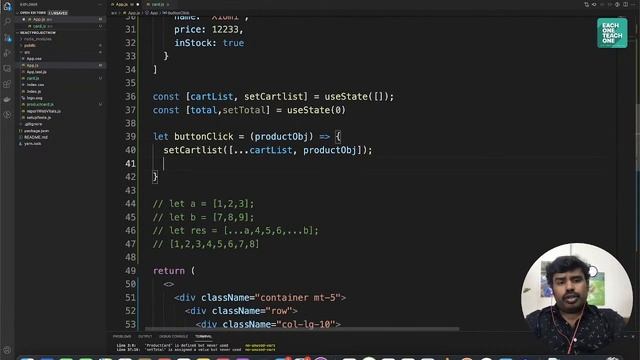Open the Docker view in the activity bar

point(7,100)
